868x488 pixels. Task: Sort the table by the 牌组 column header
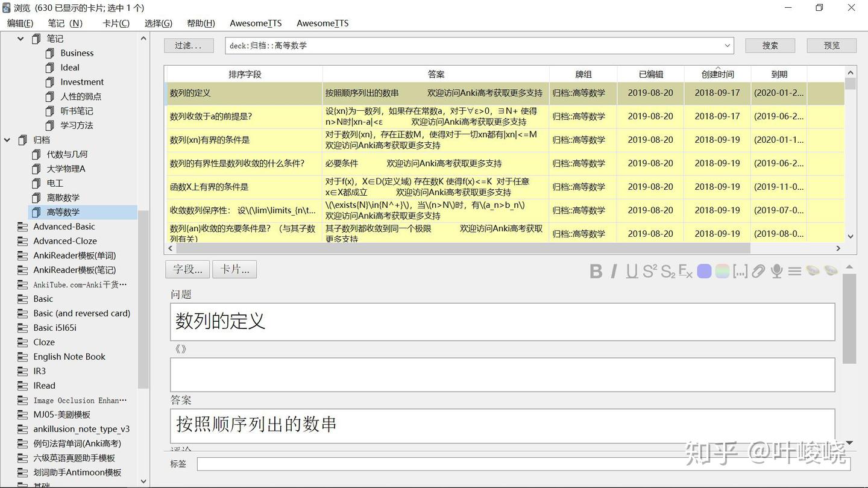(x=583, y=74)
